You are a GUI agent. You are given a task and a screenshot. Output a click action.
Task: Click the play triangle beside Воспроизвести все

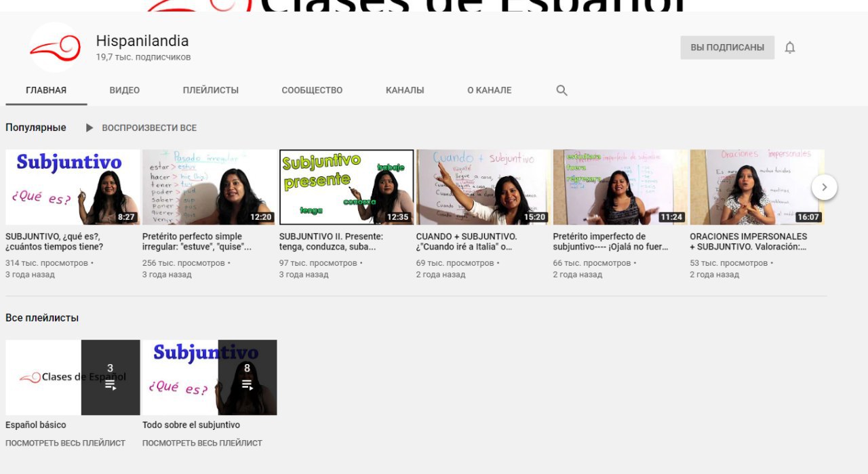(x=90, y=127)
